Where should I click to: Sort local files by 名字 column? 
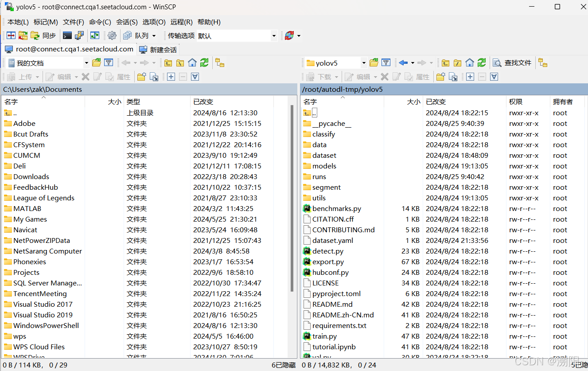[x=43, y=102]
